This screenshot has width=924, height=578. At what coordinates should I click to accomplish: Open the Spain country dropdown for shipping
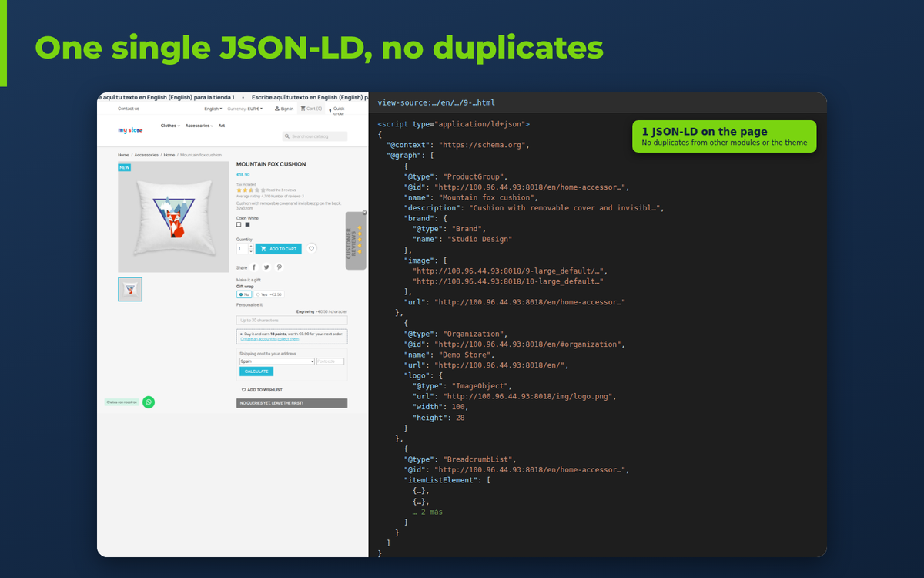tap(277, 361)
